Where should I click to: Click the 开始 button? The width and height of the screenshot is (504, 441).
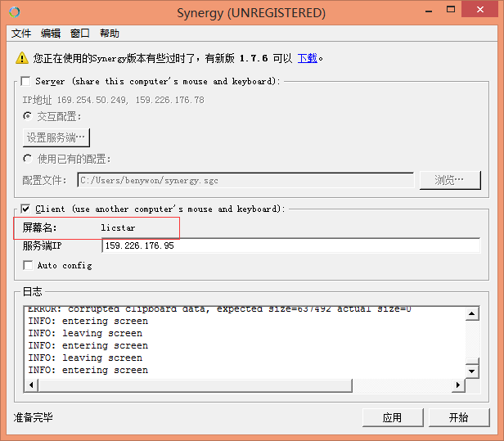[x=459, y=417]
